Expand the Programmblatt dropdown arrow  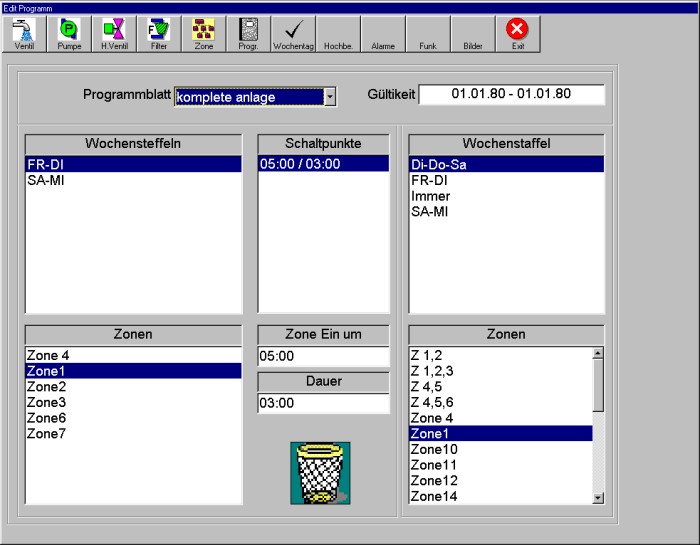pos(330,97)
